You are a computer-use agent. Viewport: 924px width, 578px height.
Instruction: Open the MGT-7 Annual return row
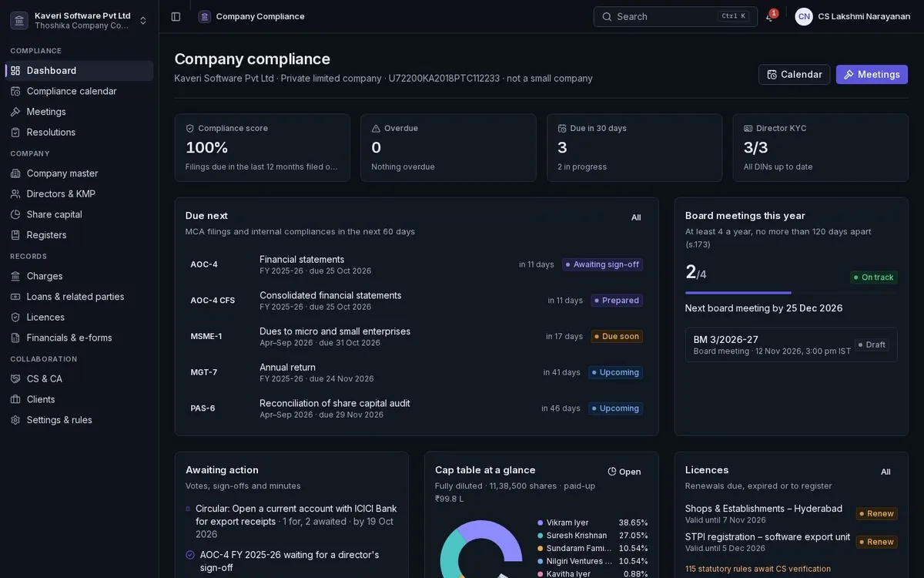417,372
